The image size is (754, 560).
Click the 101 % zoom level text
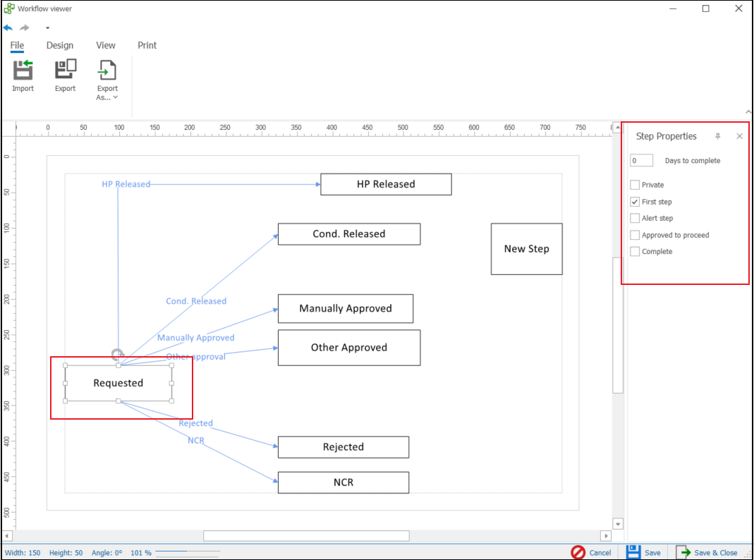pyautogui.click(x=141, y=553)
